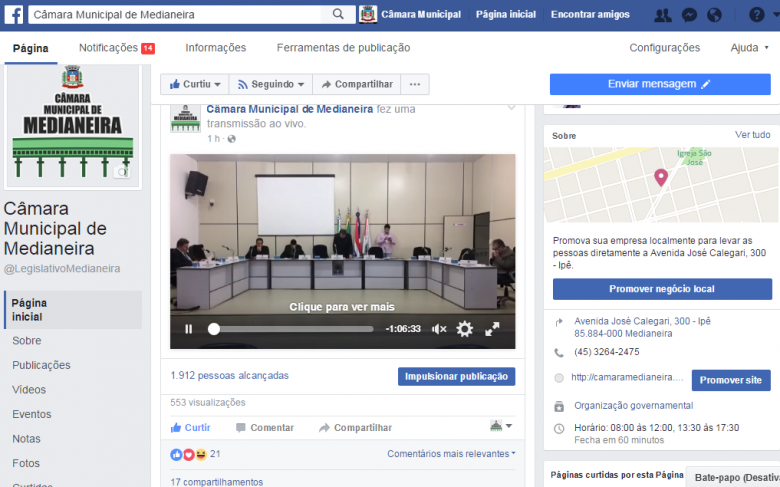Open Publicações in the left sidebar
This screenshot has height=487, width=780.
pyautogui.click(x=41, y=365)
